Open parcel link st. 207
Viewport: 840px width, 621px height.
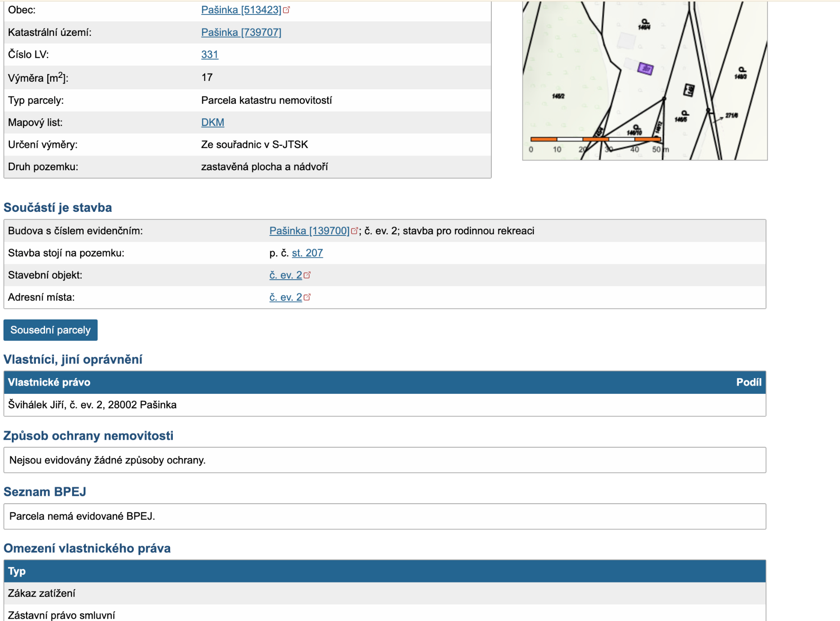(307, 253)
